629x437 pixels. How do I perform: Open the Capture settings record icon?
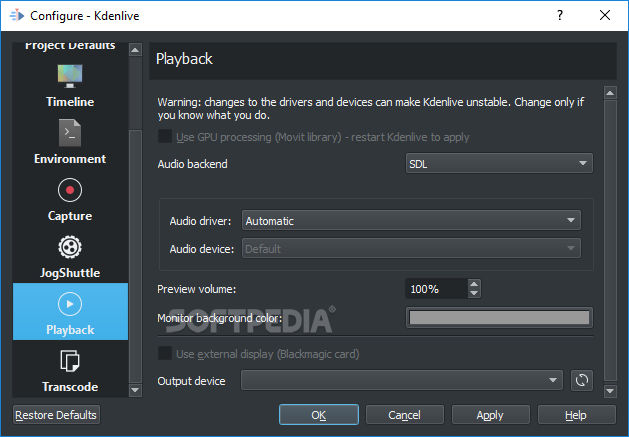click(x=70, y=190)
